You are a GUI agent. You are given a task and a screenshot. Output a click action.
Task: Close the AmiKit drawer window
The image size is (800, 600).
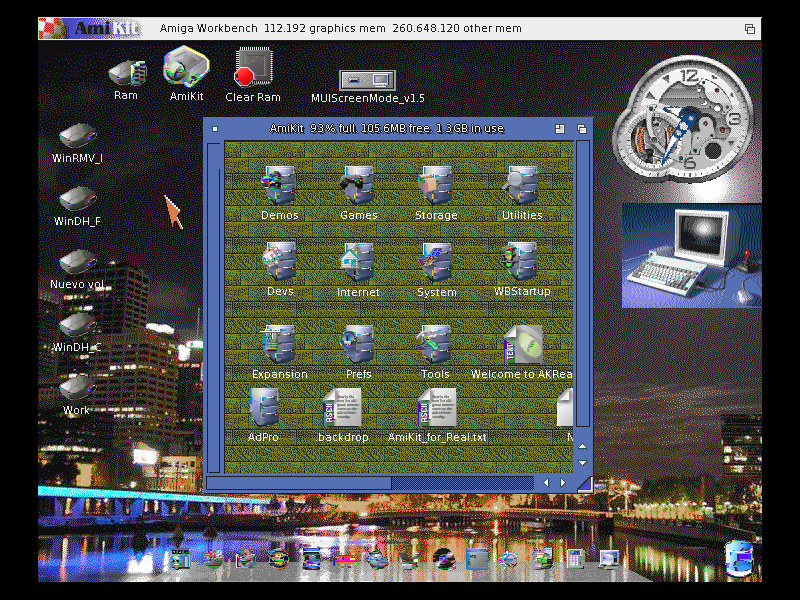tap(215, 129)
